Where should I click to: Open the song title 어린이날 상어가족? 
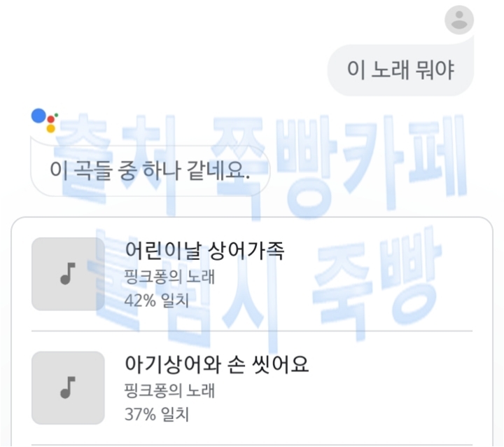click(x=204, y=250)
